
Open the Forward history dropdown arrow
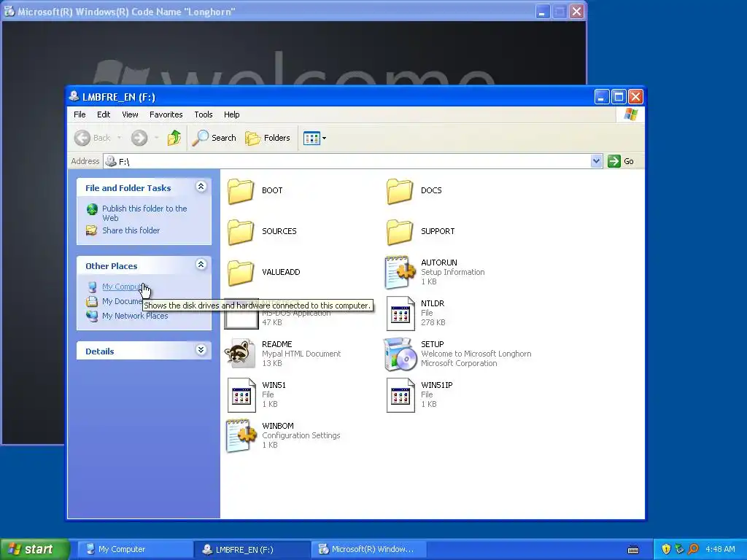[x=156, y=138]
